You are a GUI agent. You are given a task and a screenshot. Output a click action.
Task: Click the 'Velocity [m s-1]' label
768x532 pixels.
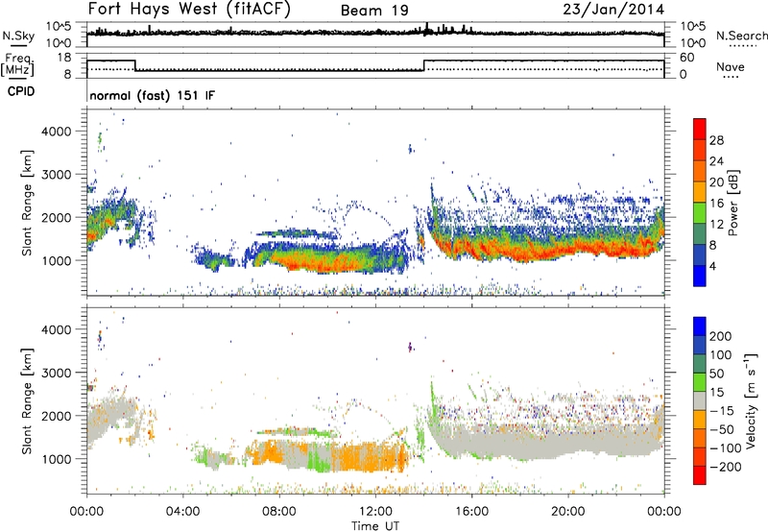click(x=751, y=400)
